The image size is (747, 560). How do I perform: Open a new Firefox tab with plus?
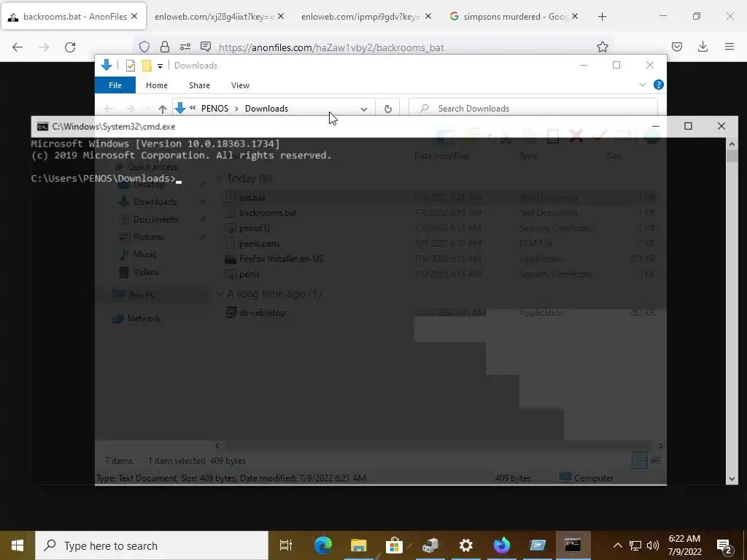pyautogui.click(x=602, y=17)
